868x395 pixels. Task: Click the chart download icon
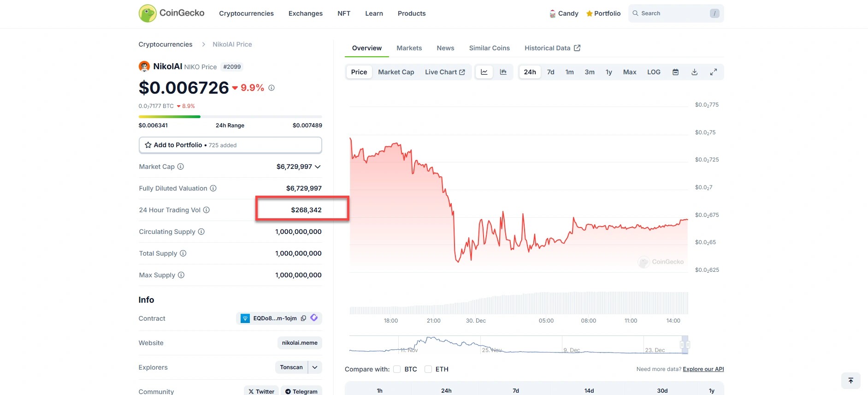(x=694, y=72)
